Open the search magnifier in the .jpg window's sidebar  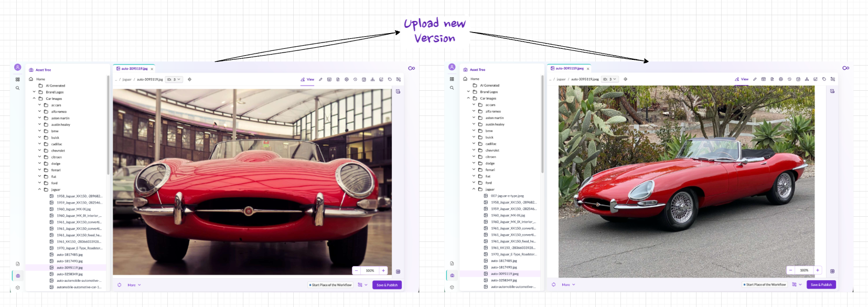pos(17,88)
